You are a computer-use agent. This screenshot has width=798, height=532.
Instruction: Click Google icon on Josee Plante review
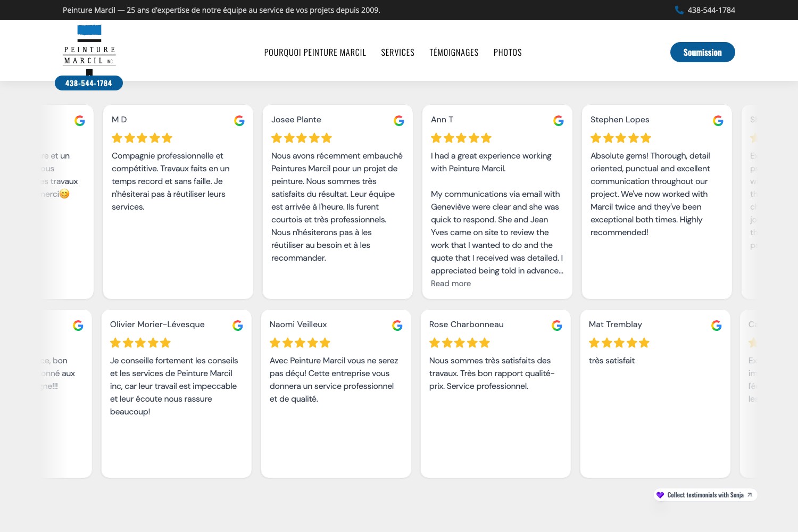[x=399, y=121]
